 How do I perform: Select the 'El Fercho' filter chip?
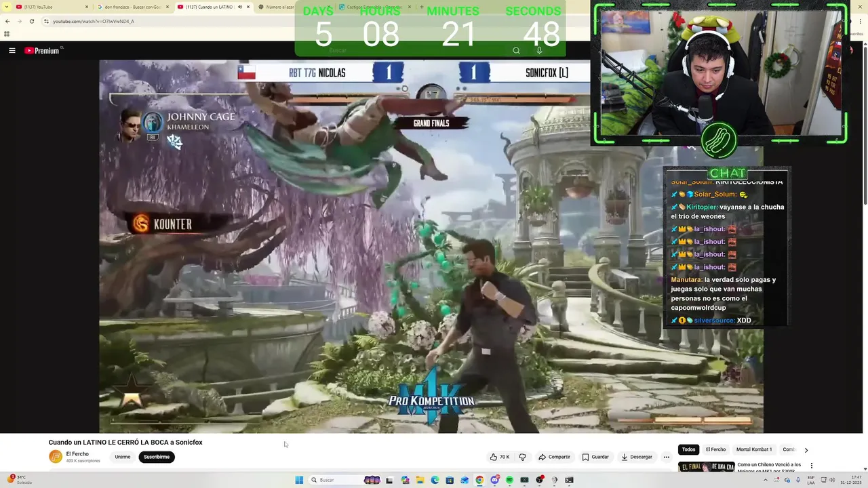715,449
